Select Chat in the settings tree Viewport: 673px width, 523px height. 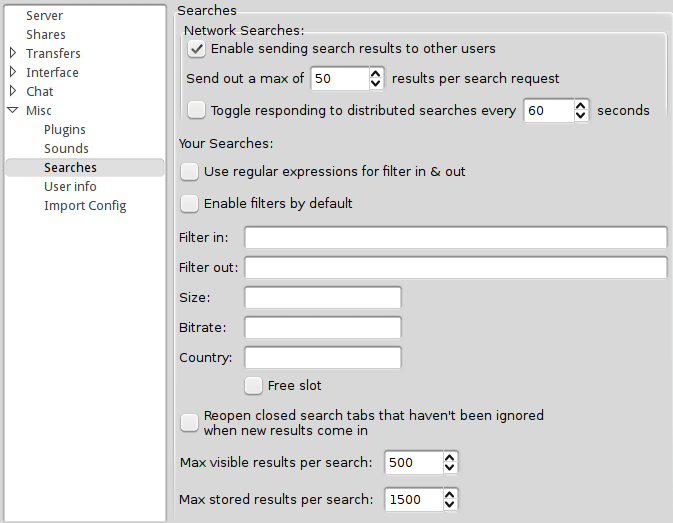point(39,91)
